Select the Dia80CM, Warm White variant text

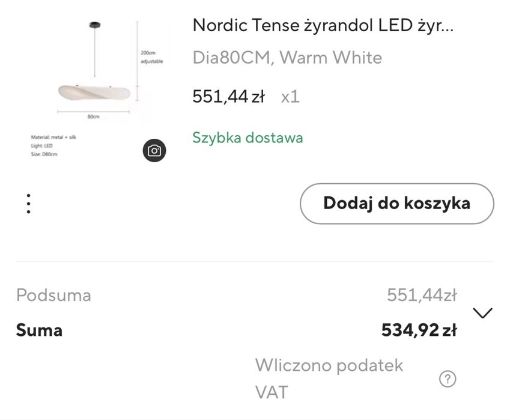pyautogui.click(x=287, y=58)
